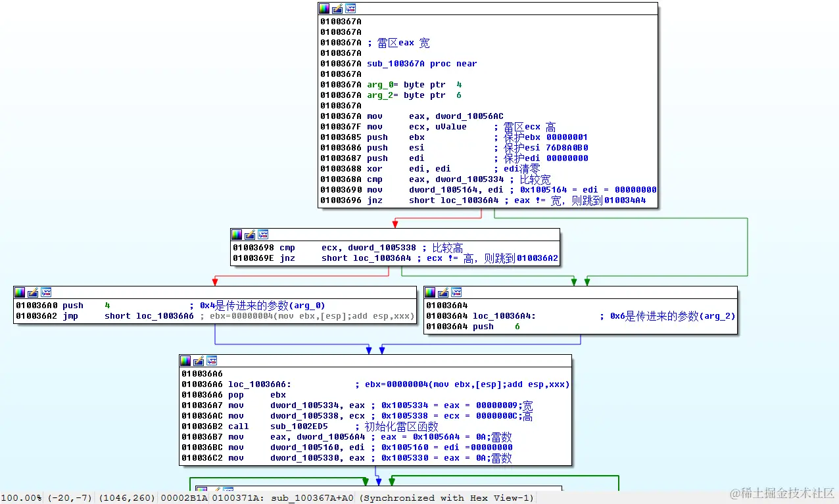Click the 'push edi' instruction at 01003687

[396, 158]
